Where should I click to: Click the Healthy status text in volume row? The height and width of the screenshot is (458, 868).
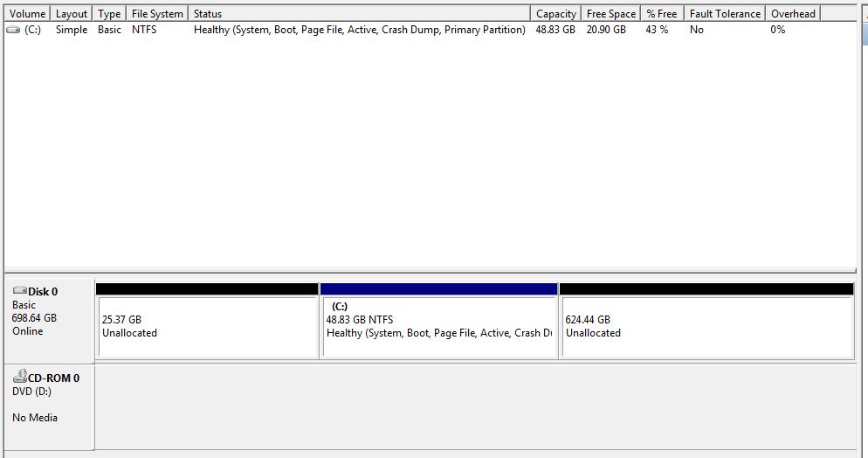359,30
